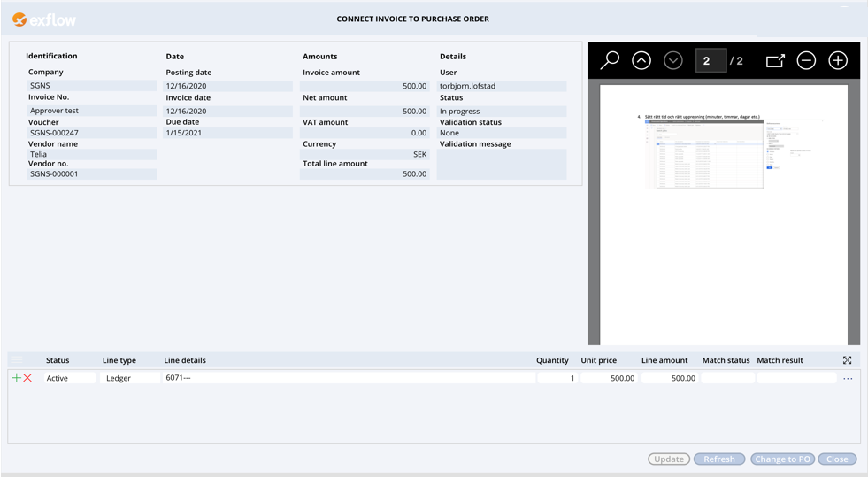Select the Quantity column header

click(x=552, y=360)
